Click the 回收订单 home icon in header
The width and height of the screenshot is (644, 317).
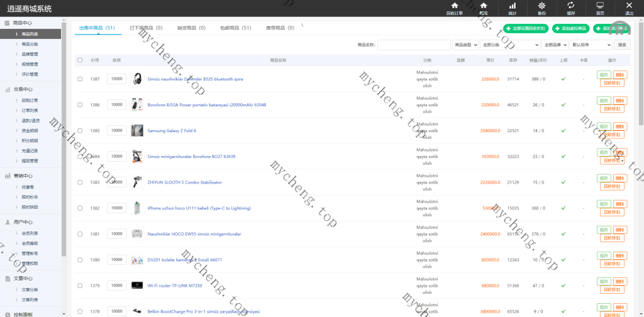(454, 6)
